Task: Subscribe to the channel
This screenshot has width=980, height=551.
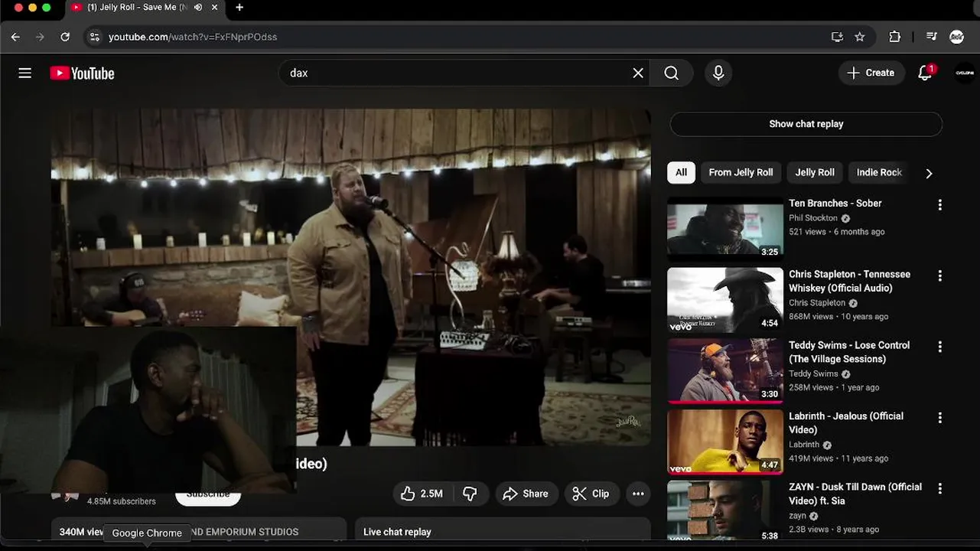Action: point(208,496)
